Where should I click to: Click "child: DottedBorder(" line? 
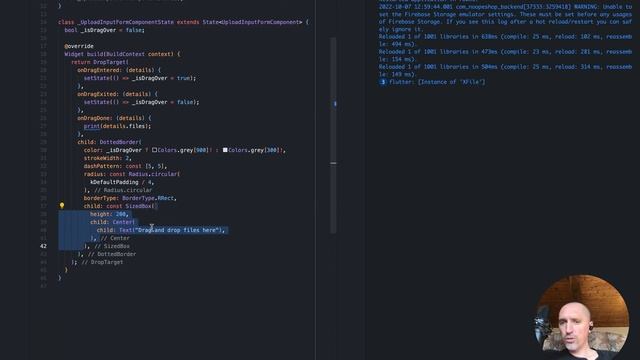pyautogui.click(x=109, y=142)
